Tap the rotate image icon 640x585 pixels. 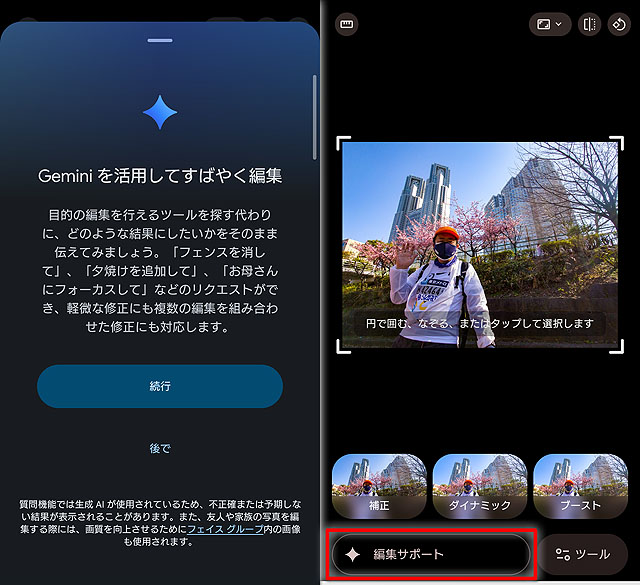(617, 23)
